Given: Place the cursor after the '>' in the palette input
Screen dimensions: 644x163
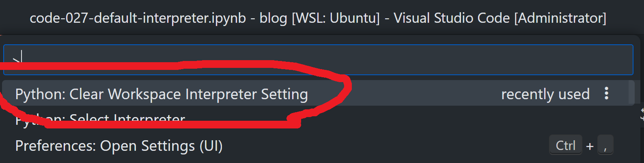Looking at the screenshot, I should pos(22,59).
